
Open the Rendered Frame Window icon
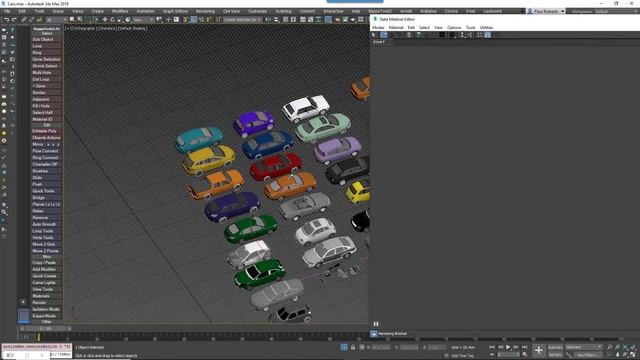click(x=345, y=20)
